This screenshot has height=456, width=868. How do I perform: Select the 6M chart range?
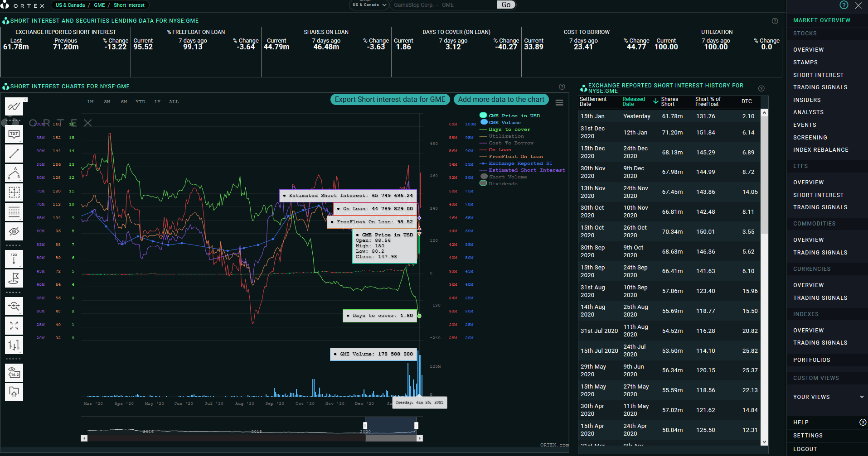pos(124,102)
